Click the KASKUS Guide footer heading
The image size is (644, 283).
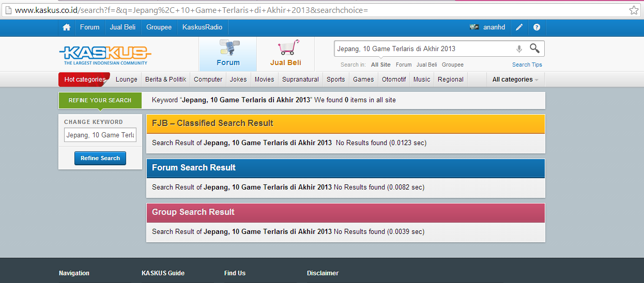tap(163, 273)
